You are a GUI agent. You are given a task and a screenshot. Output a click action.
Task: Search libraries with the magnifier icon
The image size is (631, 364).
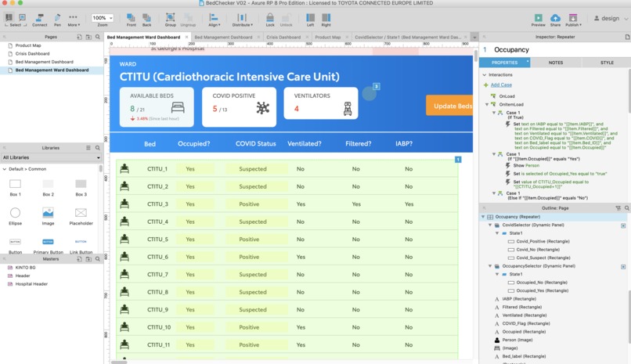(x=97, y=148)
